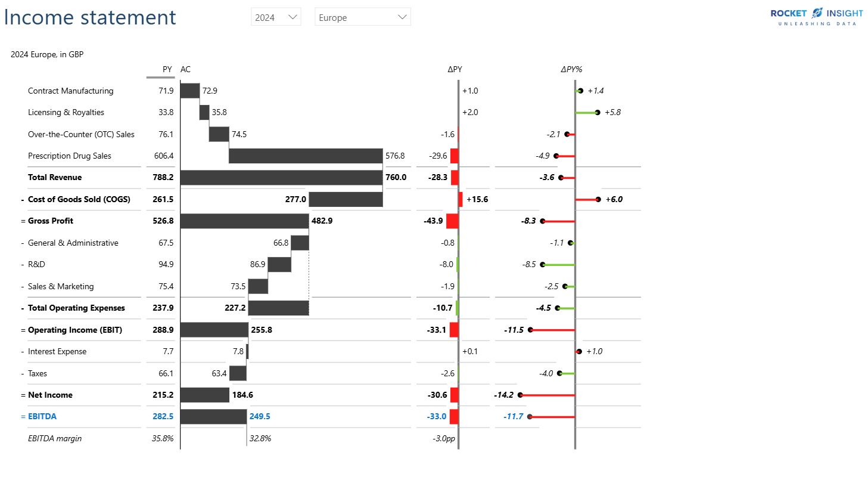Viewport: 868px width, 483px height.
Task: Select the Contract Manufacturing row label
Action: pos(70,91)
